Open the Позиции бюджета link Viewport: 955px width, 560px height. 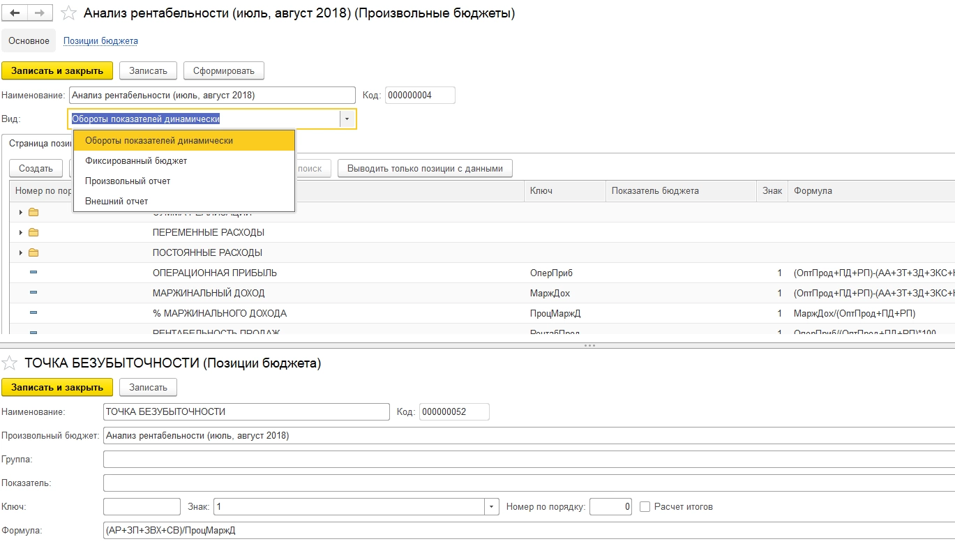[100, 41]
